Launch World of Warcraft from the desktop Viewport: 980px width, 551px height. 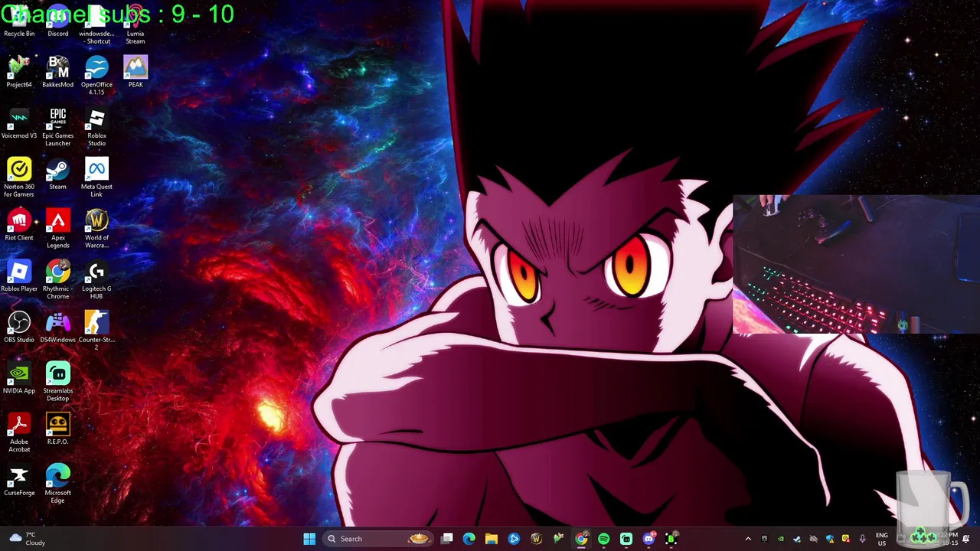tap(96, 229)
